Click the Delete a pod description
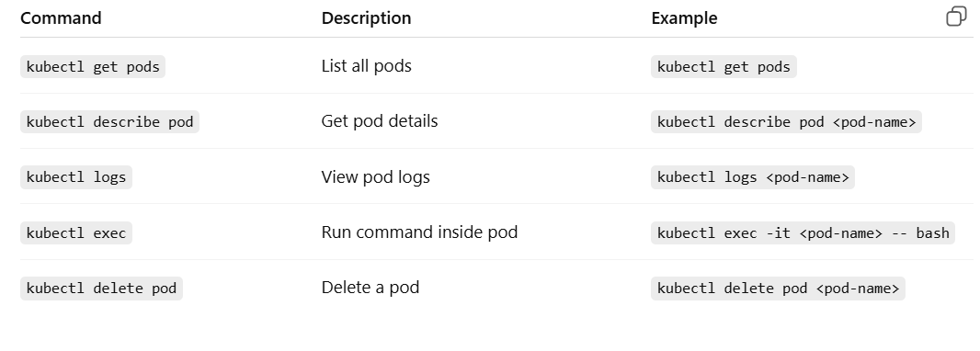This screenshot has width=980, height=351. (370, 288)
